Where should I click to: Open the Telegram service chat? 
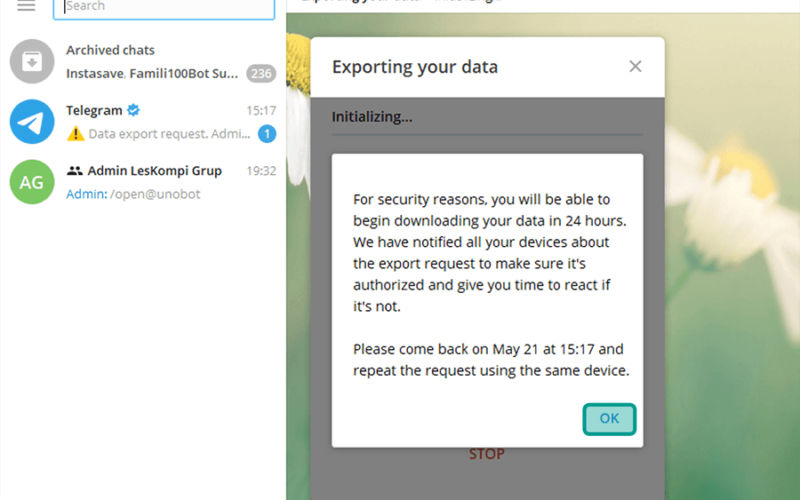click(143, 121)
